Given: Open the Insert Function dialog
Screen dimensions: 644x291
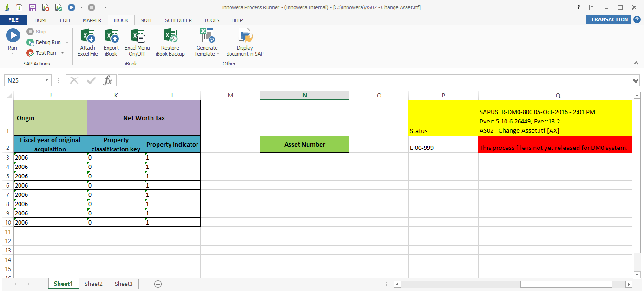Looking at the screenshot, I should [x=108, y=80].
